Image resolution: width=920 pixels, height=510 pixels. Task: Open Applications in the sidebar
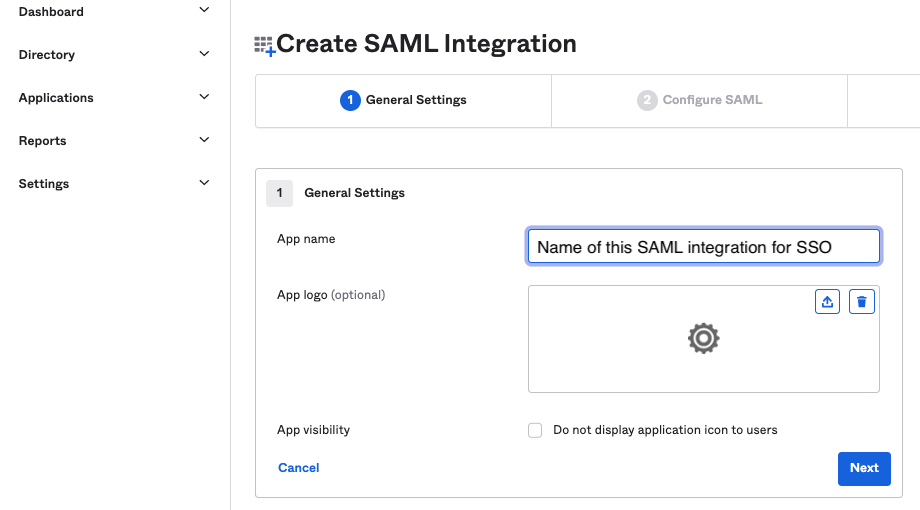[56, 97]
